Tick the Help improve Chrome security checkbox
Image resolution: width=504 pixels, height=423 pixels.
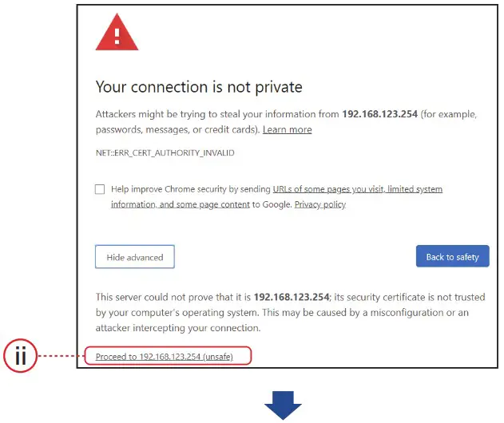tap(100, 189)
